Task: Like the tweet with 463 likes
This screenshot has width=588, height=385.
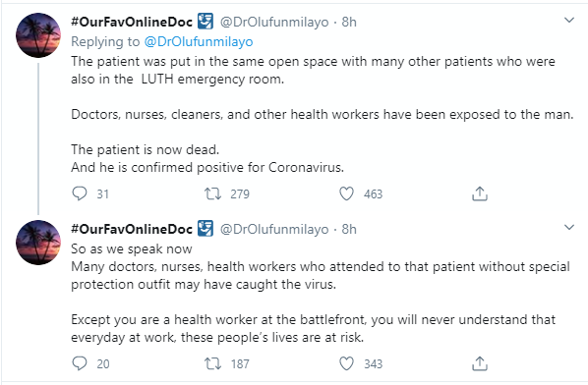Action: (x=346, y=193)
